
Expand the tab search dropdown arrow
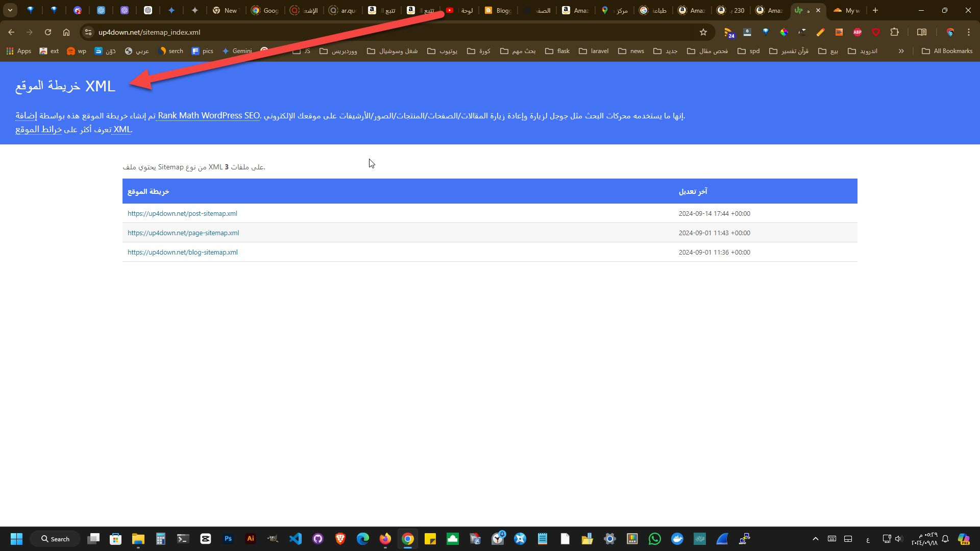pyautogui.click(x=10, y=10)
